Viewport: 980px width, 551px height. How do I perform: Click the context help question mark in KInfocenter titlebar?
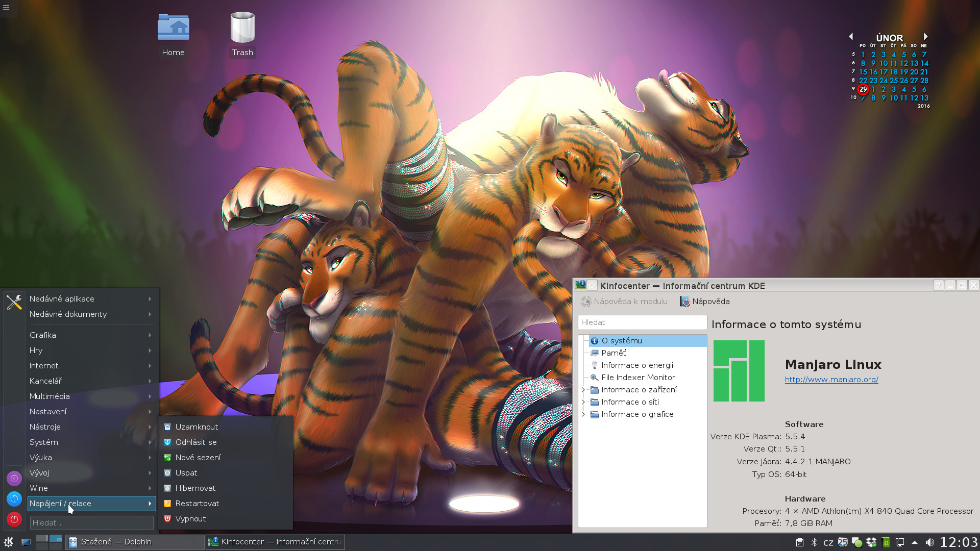tap(938, 285)
